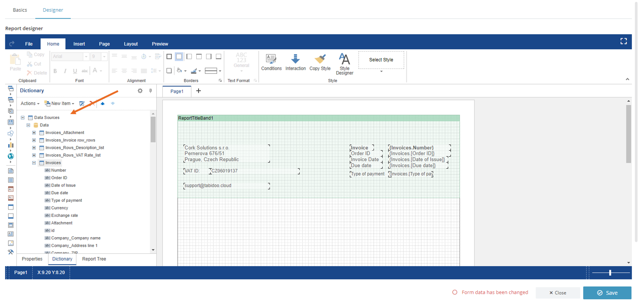This screenshot has height=305, width=644.
Task: Expand Invoices_Attachment tree node
Action: (x=34, y=133)
